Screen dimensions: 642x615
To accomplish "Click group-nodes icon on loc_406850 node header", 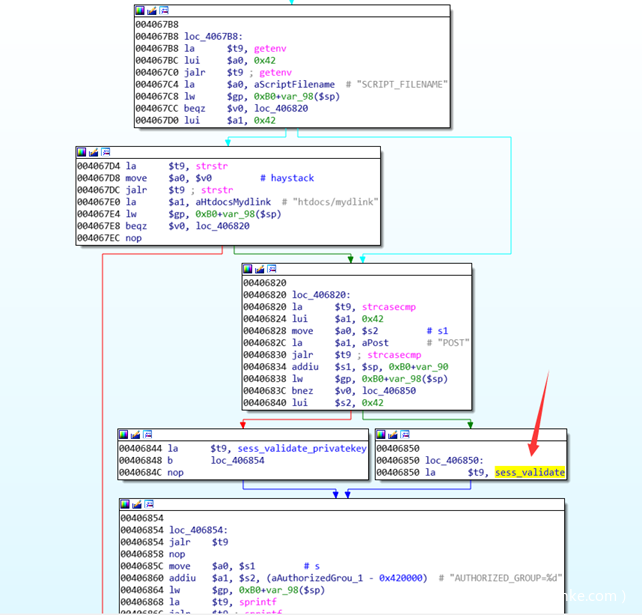I will point(405,434).
